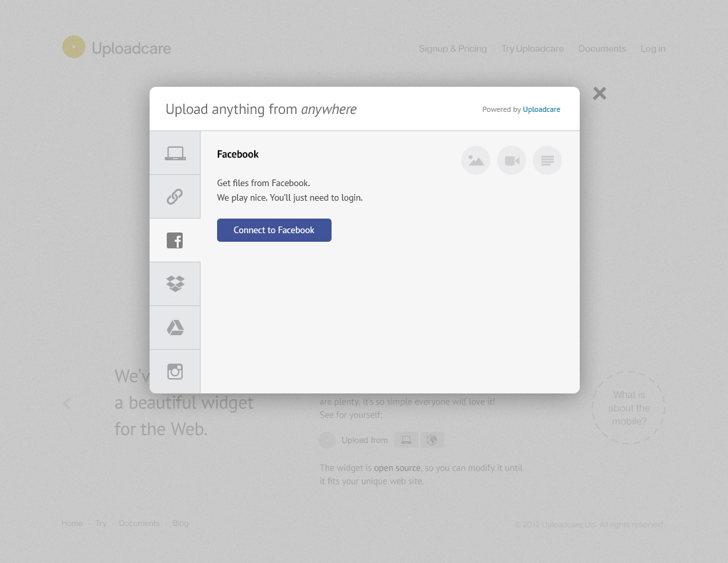Select the Dropbox source tab
728x563 pixels.
click(x=175, y=284)
